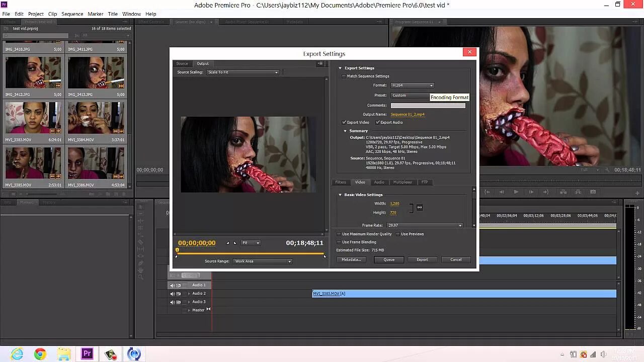Enable Use Maximum Render Quality
This screenshot has height=362, width=644.
(x=339, y=234)
